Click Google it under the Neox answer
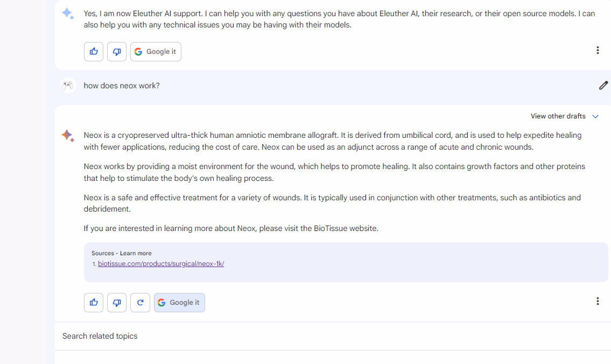 (x=179, y=303)
